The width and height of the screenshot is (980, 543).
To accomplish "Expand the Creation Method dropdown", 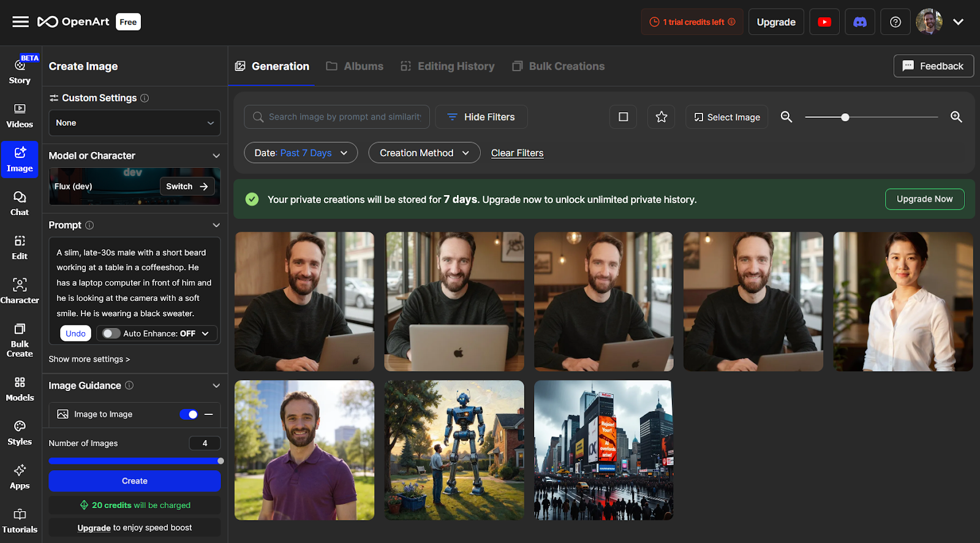I will (424, 153).
